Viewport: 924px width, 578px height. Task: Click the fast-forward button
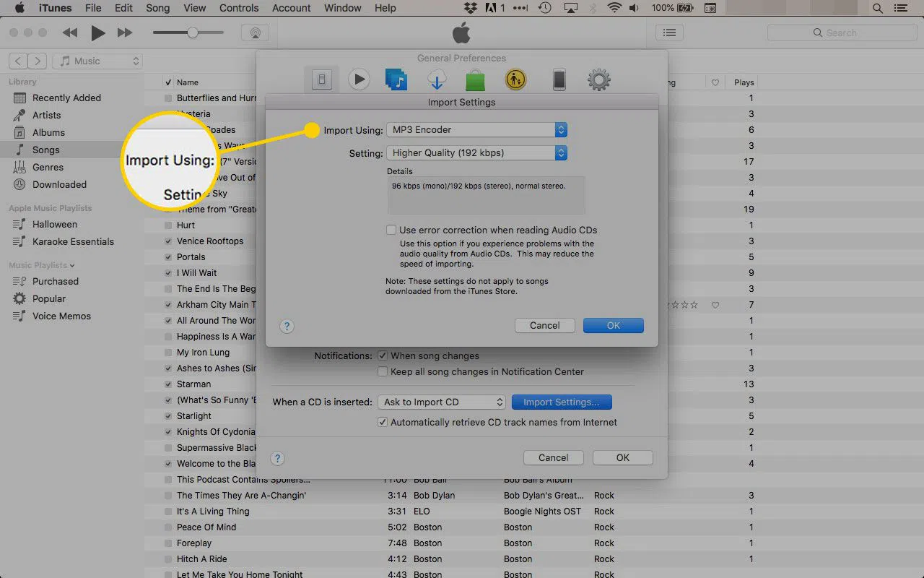click(125, 33)
